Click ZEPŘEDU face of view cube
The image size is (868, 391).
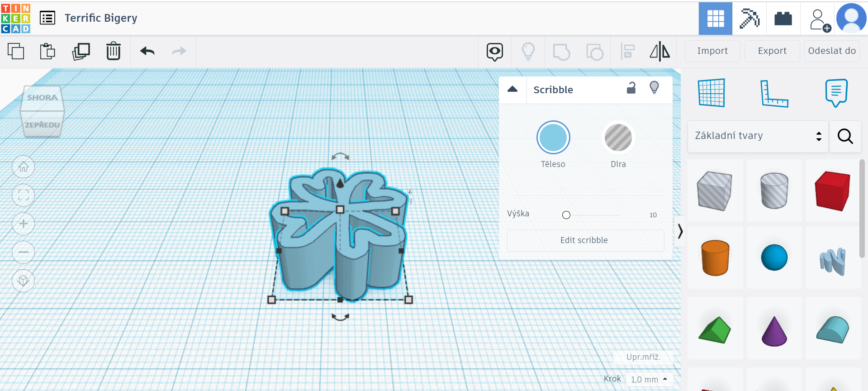coord(42,124)
